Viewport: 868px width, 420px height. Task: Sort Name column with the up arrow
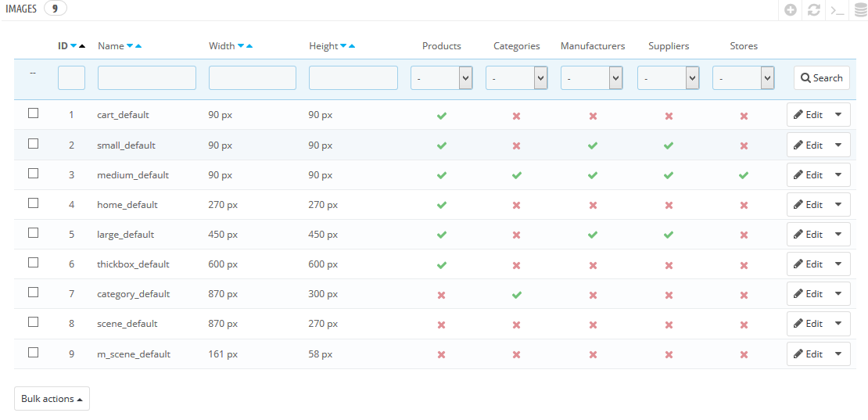pos(138,46)
